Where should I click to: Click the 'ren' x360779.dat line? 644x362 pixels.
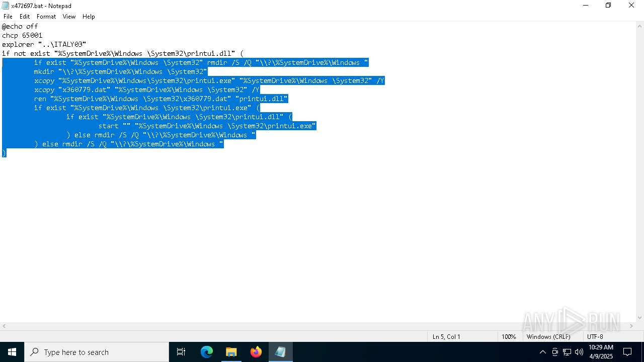click(161, 99)
